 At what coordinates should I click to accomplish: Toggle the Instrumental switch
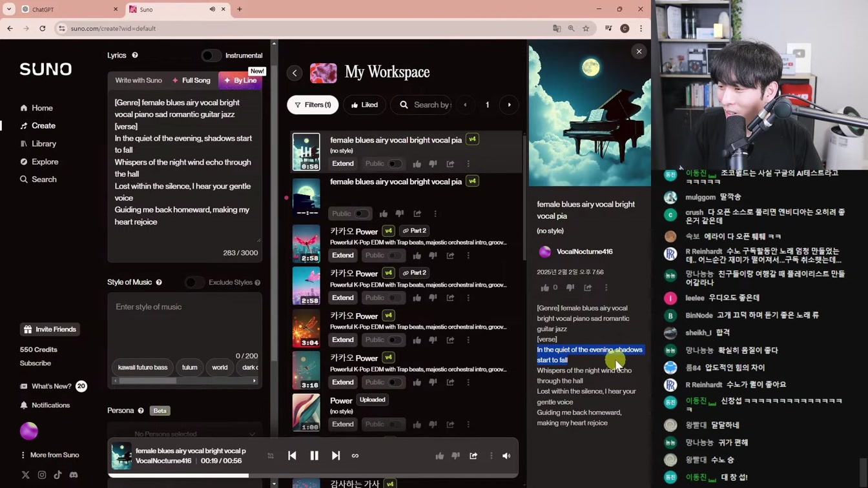pyautogui.click(x=210, y=56)
